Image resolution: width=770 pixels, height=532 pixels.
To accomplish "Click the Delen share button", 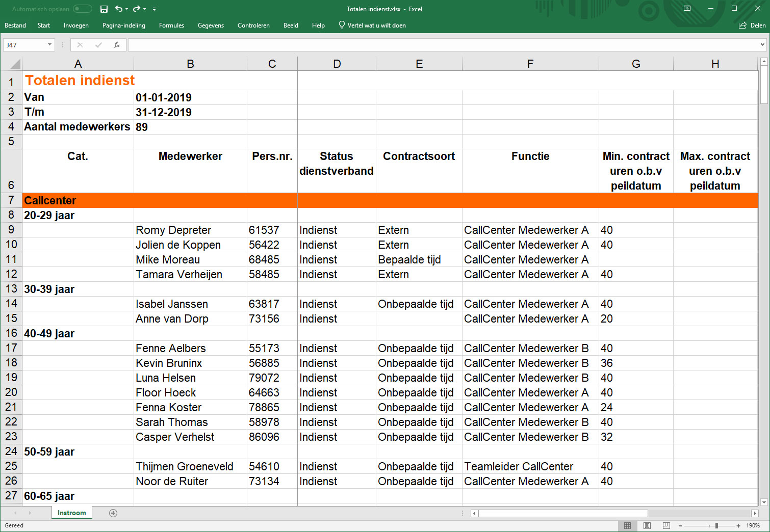I will [x=752, y=25].
